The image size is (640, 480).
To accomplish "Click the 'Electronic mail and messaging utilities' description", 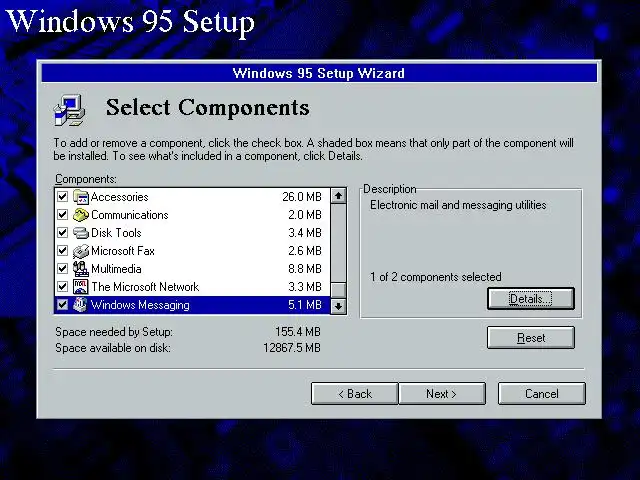I will click(458, 205).
